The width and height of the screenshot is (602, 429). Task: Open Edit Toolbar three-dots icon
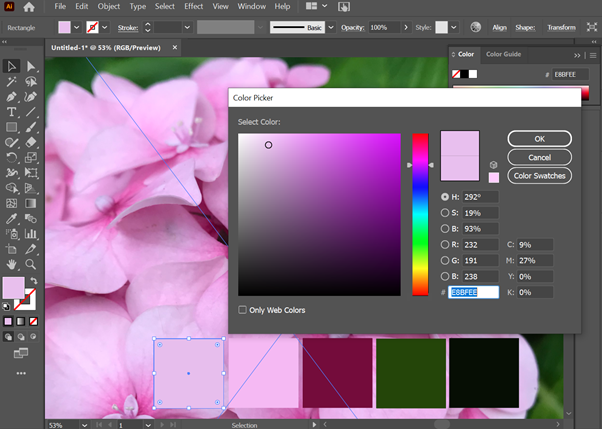21,373
